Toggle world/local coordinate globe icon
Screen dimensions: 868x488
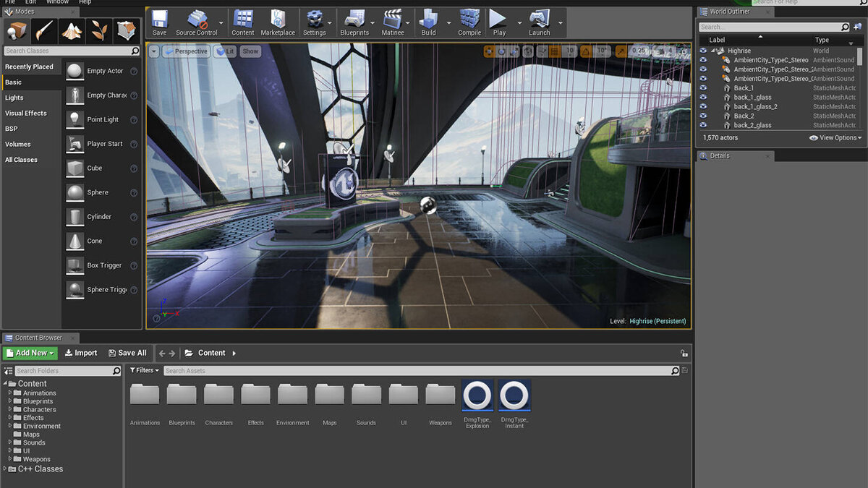pos(528,51)
